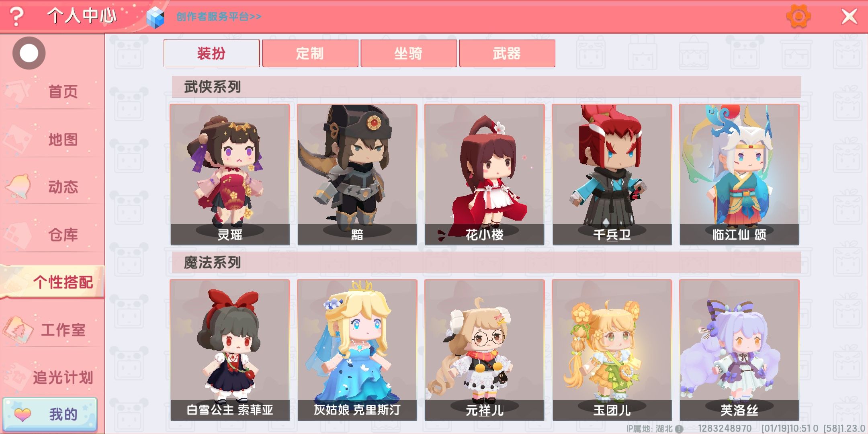Click the 我的 button with the heart
This screenshot has height=434, width=868.
[50, 414]
